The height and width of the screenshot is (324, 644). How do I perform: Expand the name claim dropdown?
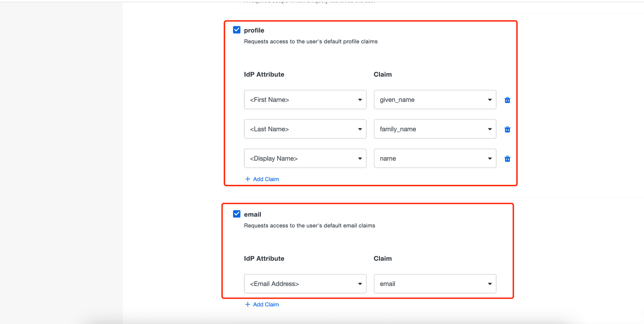pyautogui.click(x=435, y=158)
